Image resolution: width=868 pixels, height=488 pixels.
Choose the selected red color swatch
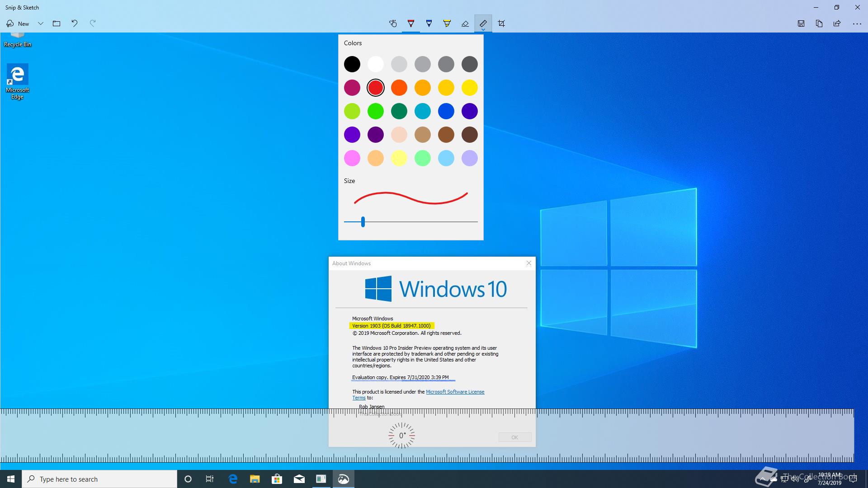pyautogui.click(x=376, y=88)
